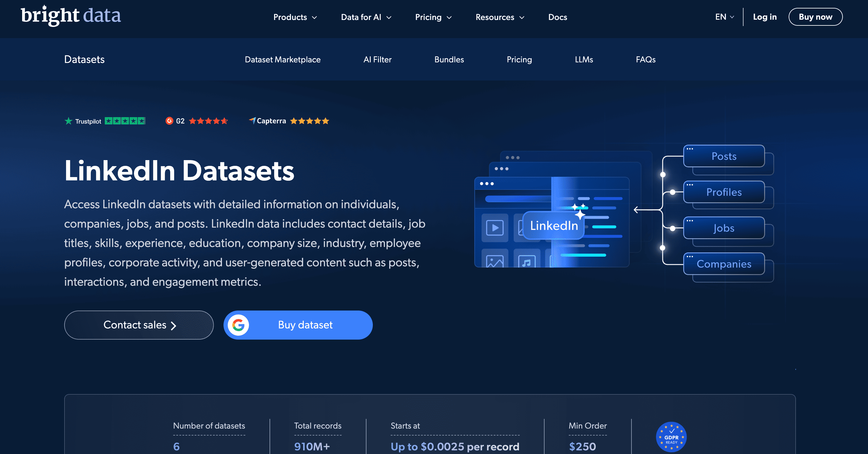
Task: Select the Jobs node in the diagram
Action: point(724,228)
